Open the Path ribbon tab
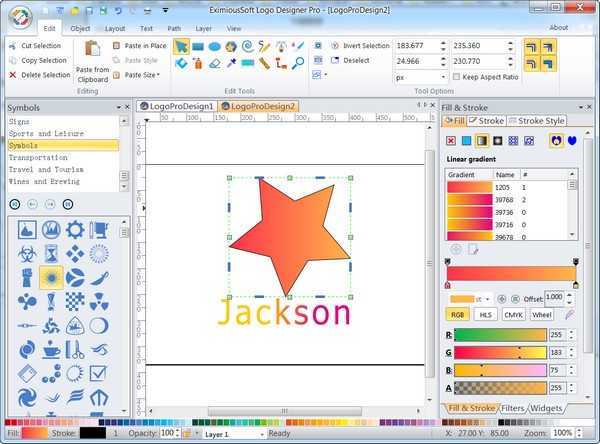The image size is (600, 444). [x=174, y=29]
